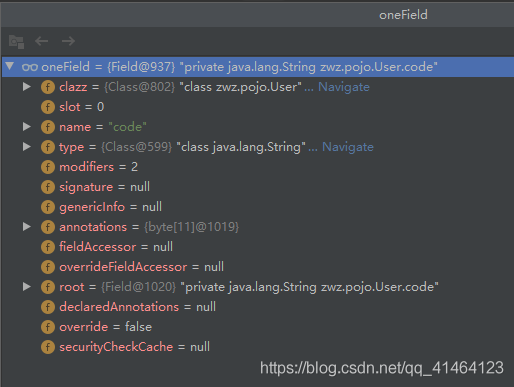Click the {byte[11]@1019} annotations value

point(192,227)
